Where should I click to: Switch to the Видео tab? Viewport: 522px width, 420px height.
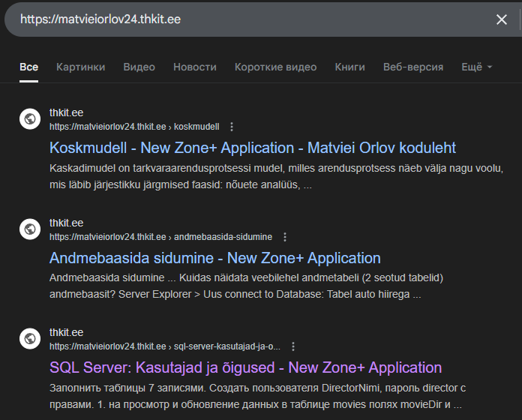point(139,67)
